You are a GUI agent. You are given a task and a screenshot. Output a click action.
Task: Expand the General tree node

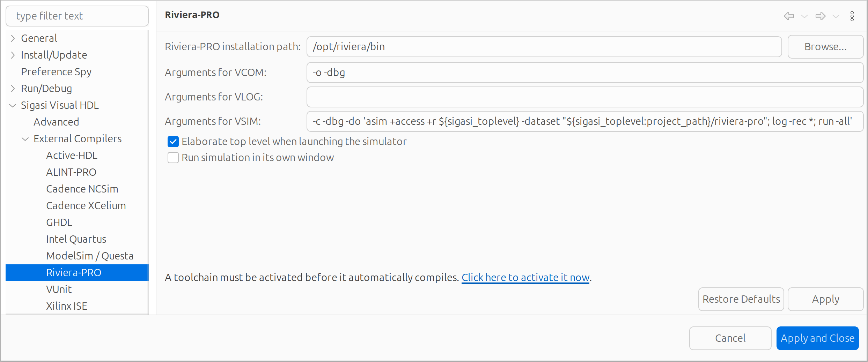pos(13,38)
